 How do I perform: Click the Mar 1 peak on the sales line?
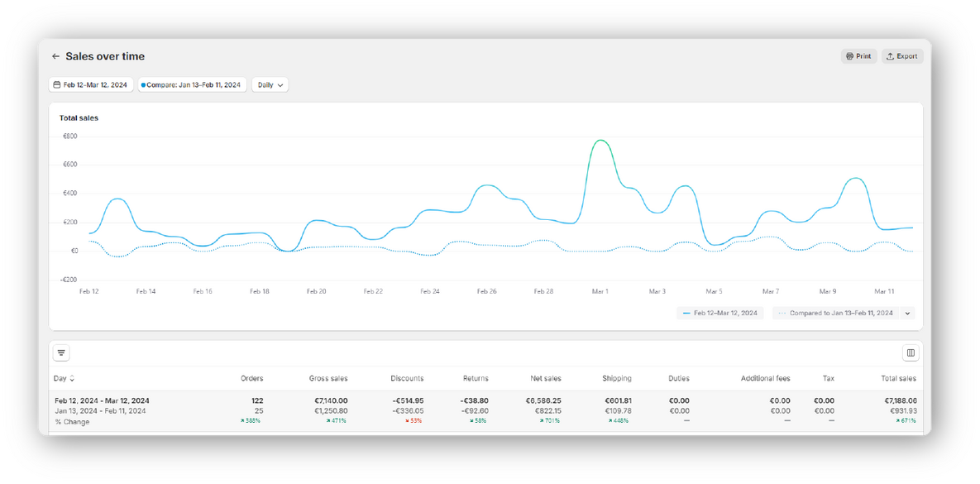coord(600,141)
